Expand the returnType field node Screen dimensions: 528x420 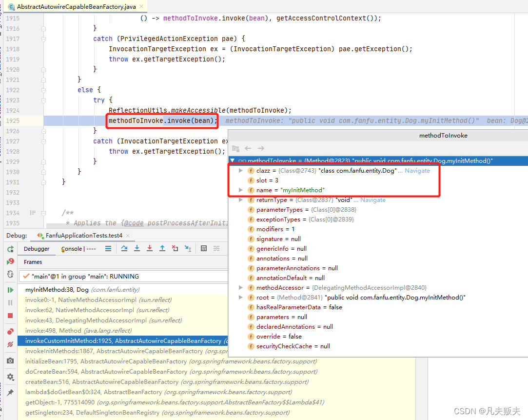(x=240, y=200)
